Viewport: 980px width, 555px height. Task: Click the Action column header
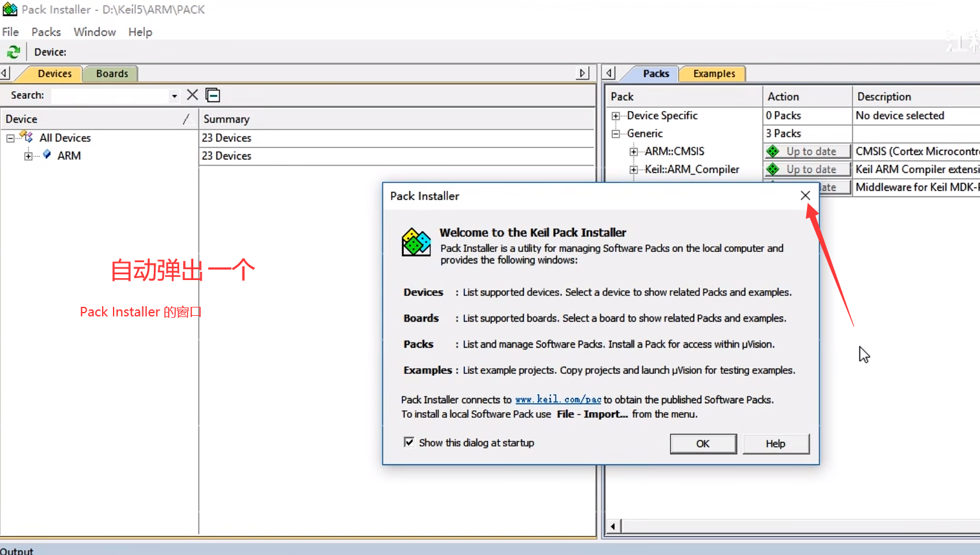click(808, 96)
